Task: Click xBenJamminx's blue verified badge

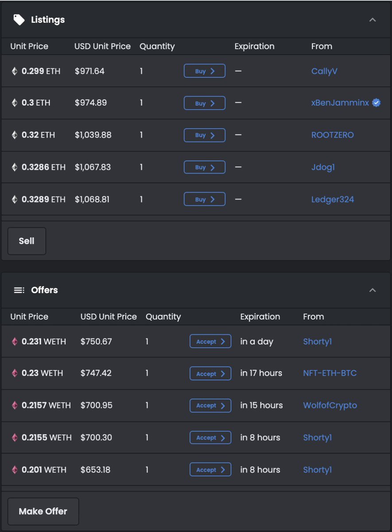Action: tap(376, 103)
